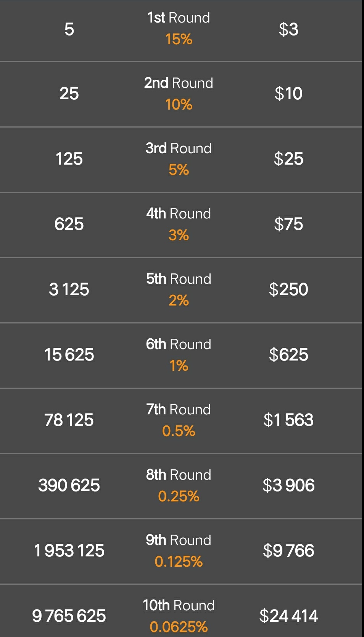Select the 8th Round label
Image resolution: width=364 pixels, height=637 pixels.
179,475
